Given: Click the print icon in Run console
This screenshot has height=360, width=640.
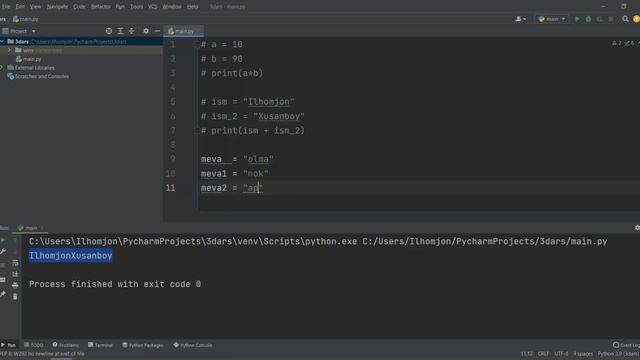Looking at the screenshot, I should [15, 285].
